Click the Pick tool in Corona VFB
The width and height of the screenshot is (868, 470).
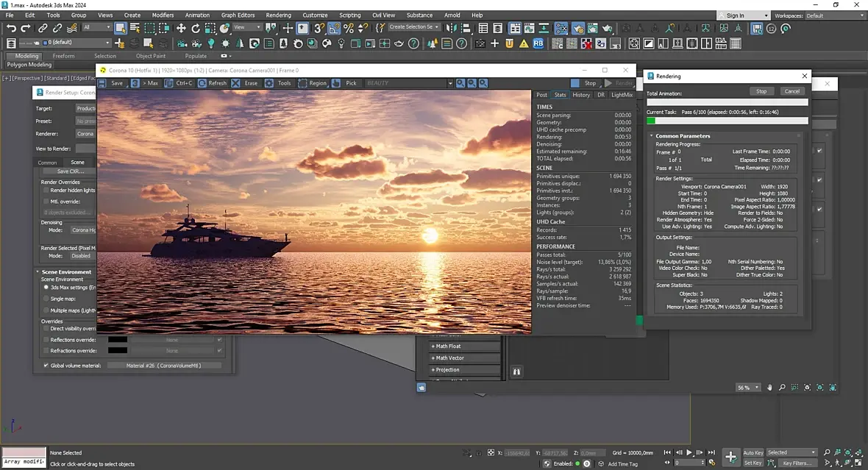click(x=336, y=83)
